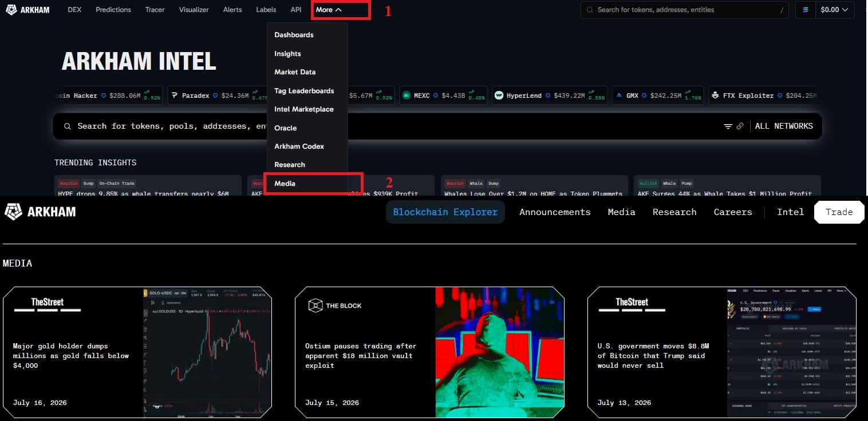
Task: Open the ALL NETWORKS selector
Action: coord(784,126)
